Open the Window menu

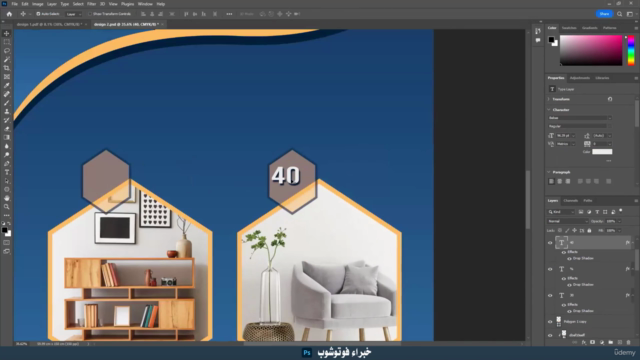(145, 4)
